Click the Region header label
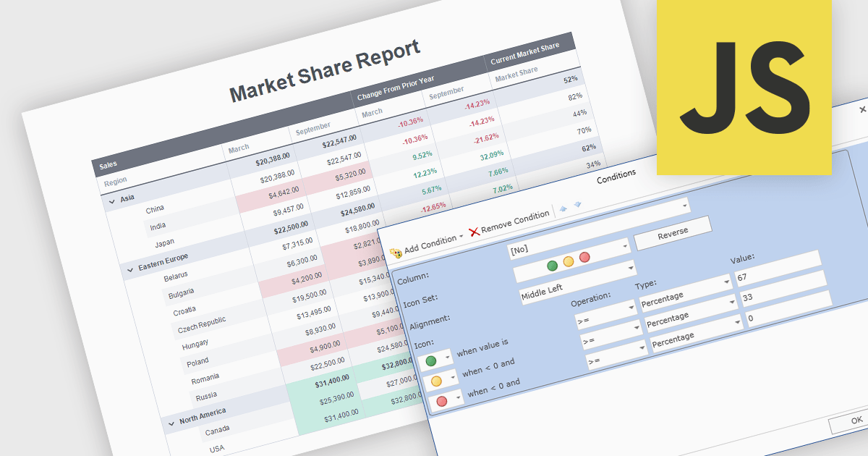Image resolution: width=868 pixels, height=456 pixels. (x=116, y=181)
